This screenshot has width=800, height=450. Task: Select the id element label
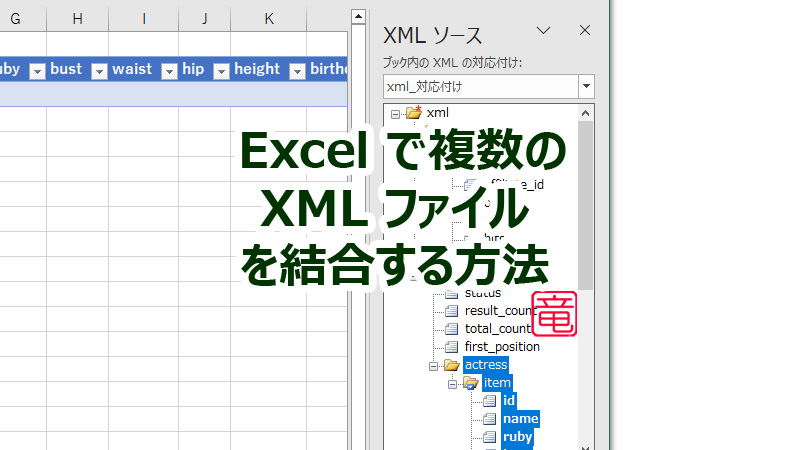coord(509,401)
